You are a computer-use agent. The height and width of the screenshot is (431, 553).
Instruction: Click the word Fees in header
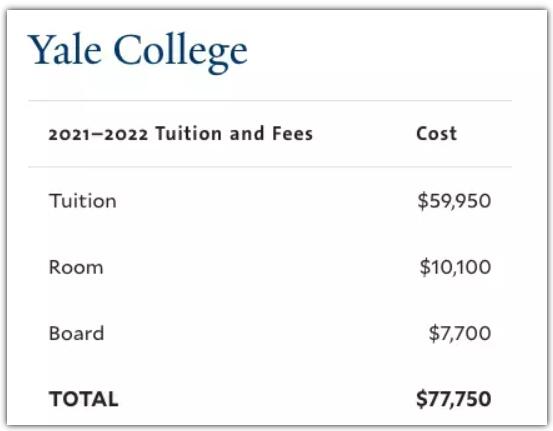coord(292,134)
